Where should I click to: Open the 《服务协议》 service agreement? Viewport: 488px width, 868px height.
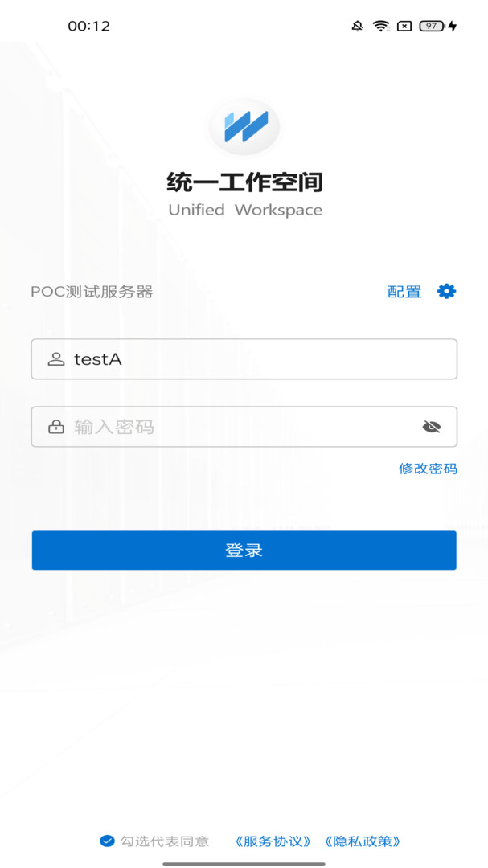point(272,841)
